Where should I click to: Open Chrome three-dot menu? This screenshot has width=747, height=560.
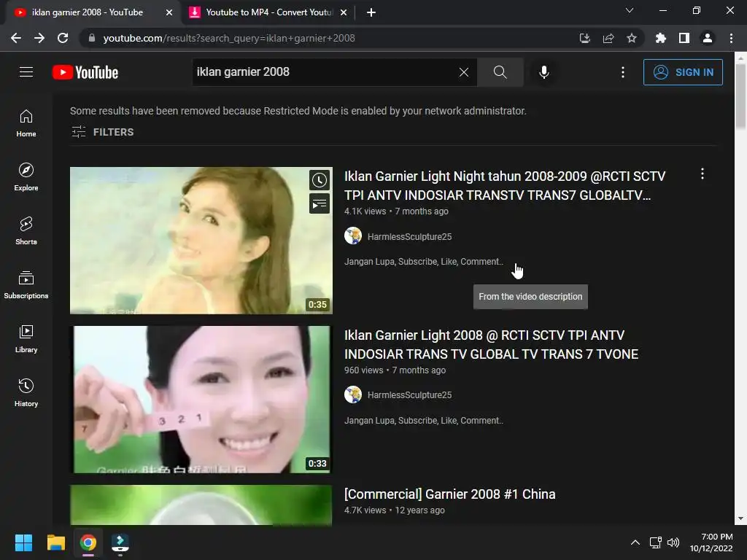(x=731, y=38)
